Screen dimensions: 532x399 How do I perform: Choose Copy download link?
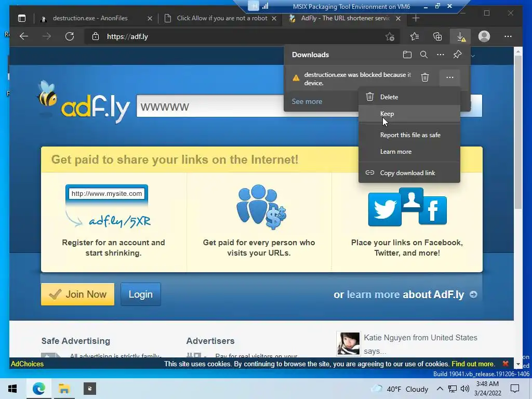tap(409, 172)
